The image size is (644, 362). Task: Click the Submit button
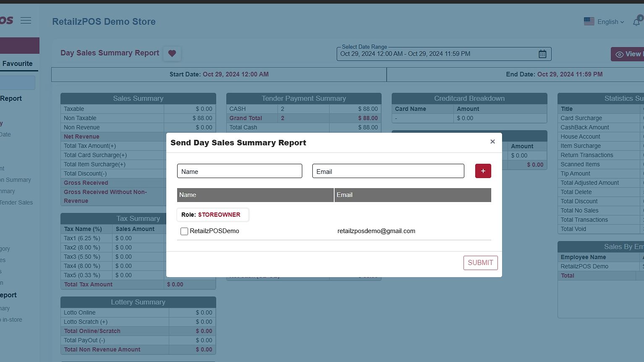tap(480, 263)
